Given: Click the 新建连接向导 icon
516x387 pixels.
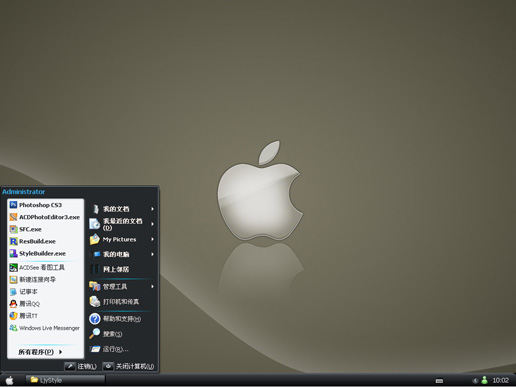Looking at the screenshot, I should point(13,279).
